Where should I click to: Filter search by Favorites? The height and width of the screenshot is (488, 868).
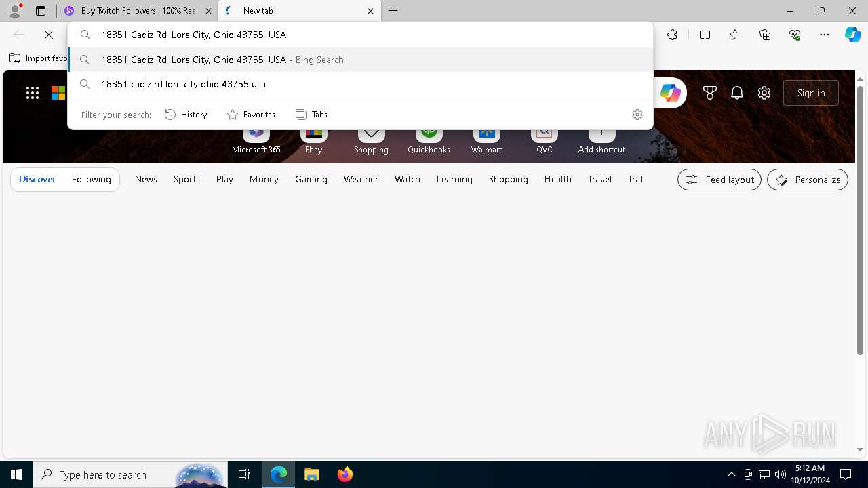251,115
